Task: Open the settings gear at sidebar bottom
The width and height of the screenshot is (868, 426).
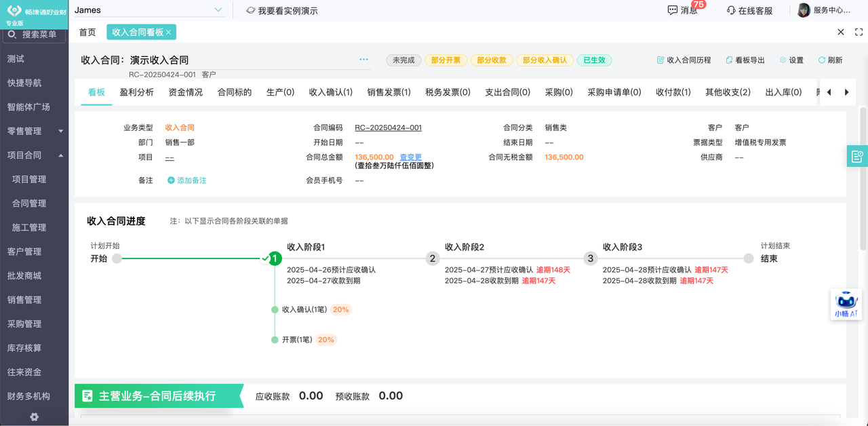Action: coord(34,417)
